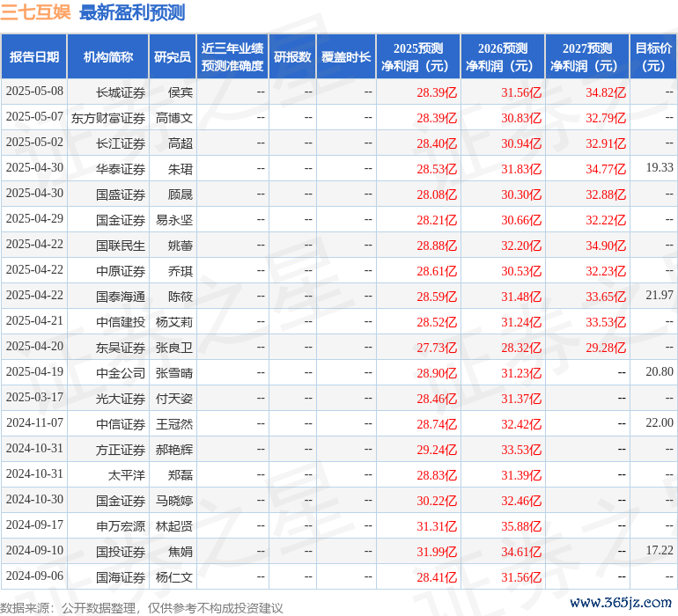This screenshot has width=678, height=616.
Task: Select analyst 杨仁文
Action: pyautogui.click(x=174, y=577)
